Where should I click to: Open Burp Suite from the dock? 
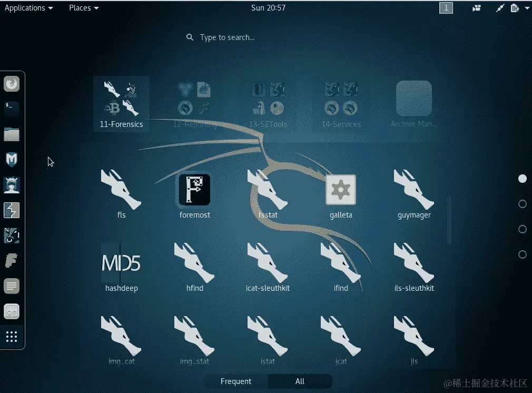pos(12,210)
